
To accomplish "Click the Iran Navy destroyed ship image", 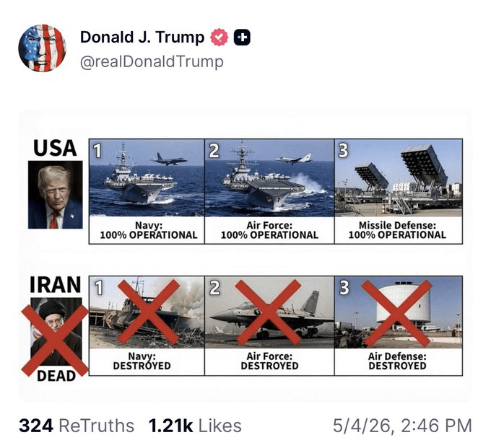I will [x=147, y=312].
